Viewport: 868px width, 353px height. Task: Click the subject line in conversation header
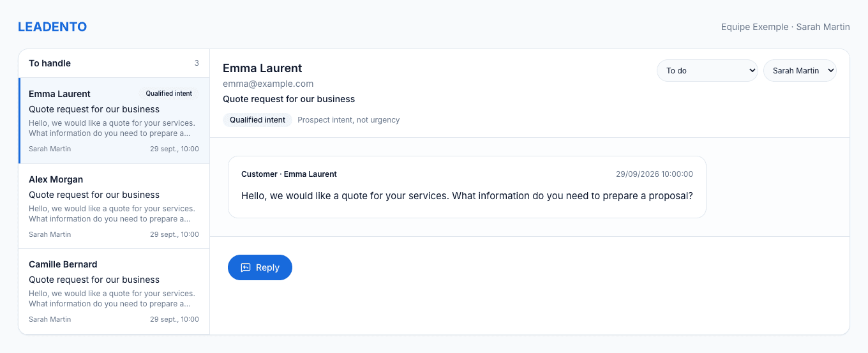click(288, 99)
